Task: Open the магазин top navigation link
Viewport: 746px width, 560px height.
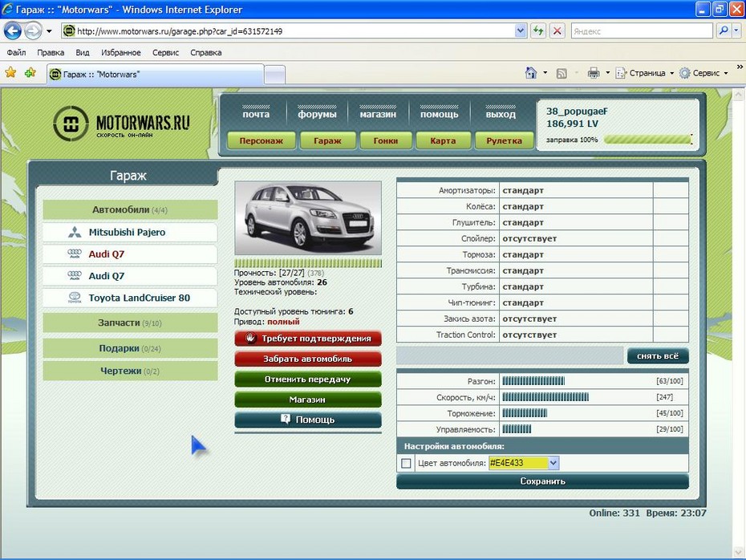Action: [378, 114]
